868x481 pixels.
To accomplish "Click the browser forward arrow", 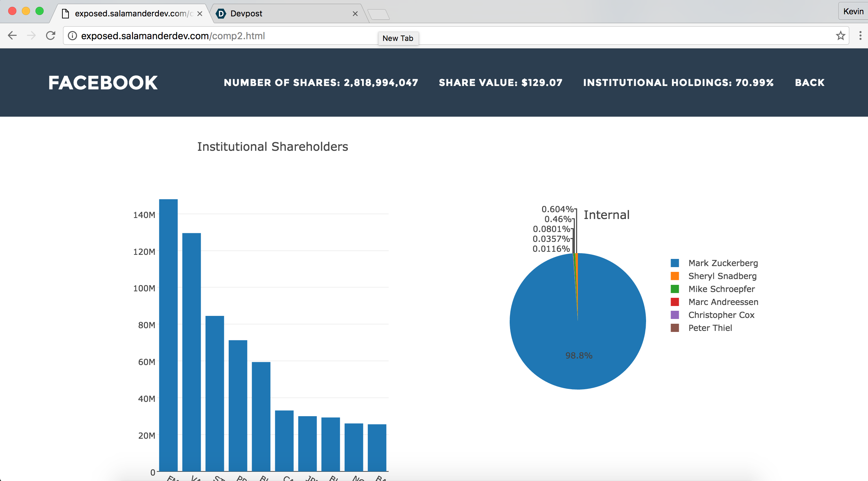I will click(x=31, y=35).
